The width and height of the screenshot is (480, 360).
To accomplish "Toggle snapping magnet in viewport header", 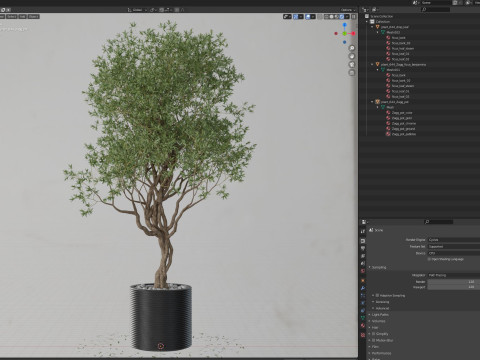I will 162,10.
